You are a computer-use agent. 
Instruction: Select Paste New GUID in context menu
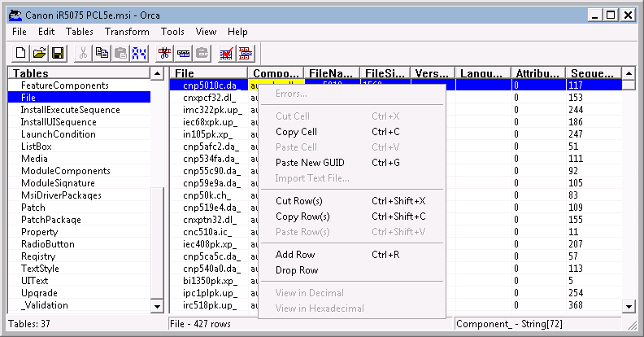[311, 163]
